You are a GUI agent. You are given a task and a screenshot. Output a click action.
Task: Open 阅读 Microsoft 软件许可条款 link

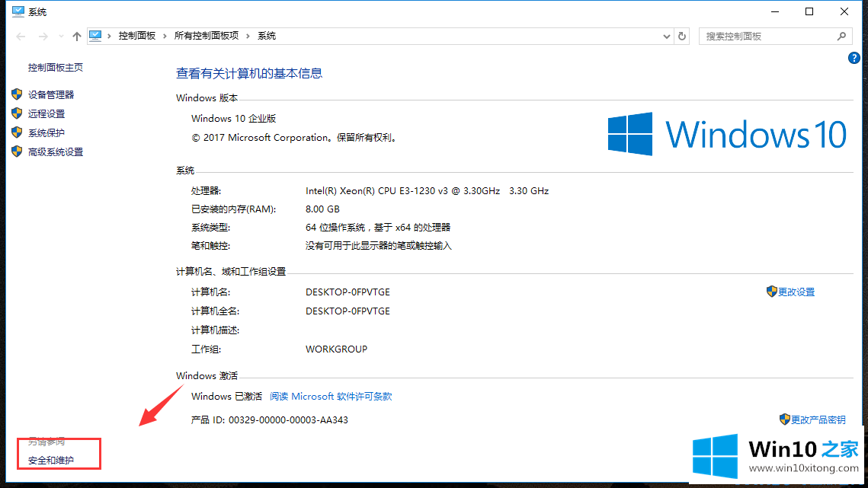tap(331, 397)
